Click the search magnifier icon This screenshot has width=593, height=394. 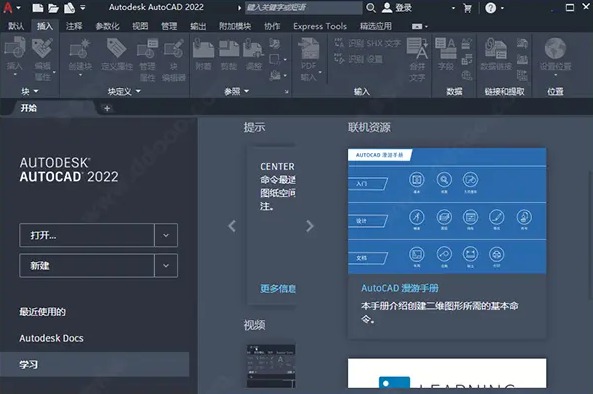371,8
